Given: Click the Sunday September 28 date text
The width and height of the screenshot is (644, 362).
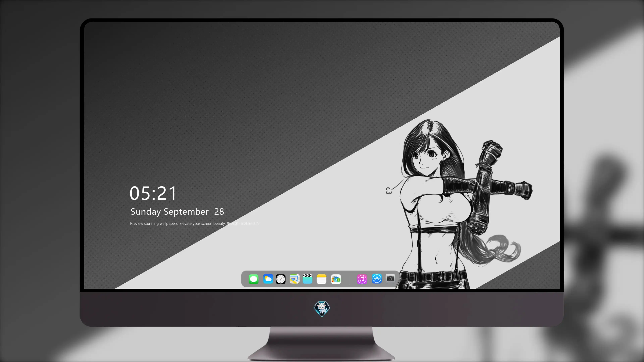Looking at the screenshot, I should pyautogui.click(x=177, y=212).
